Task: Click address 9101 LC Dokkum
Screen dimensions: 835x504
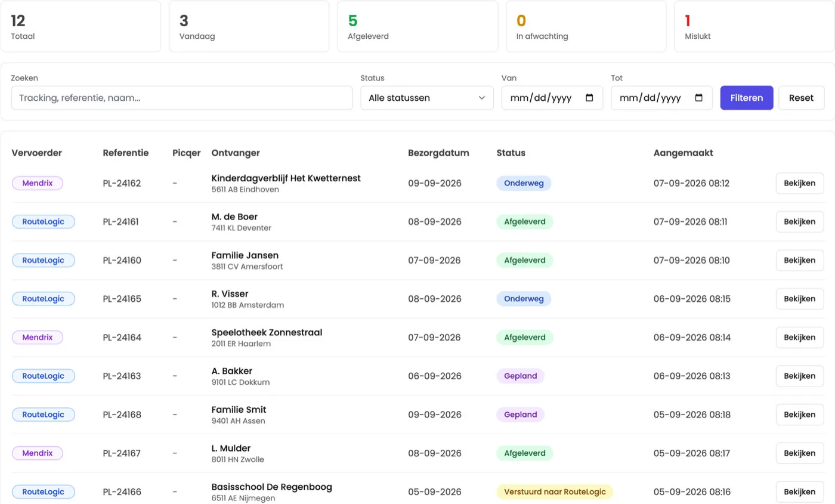Action: (x=240, y=382)
